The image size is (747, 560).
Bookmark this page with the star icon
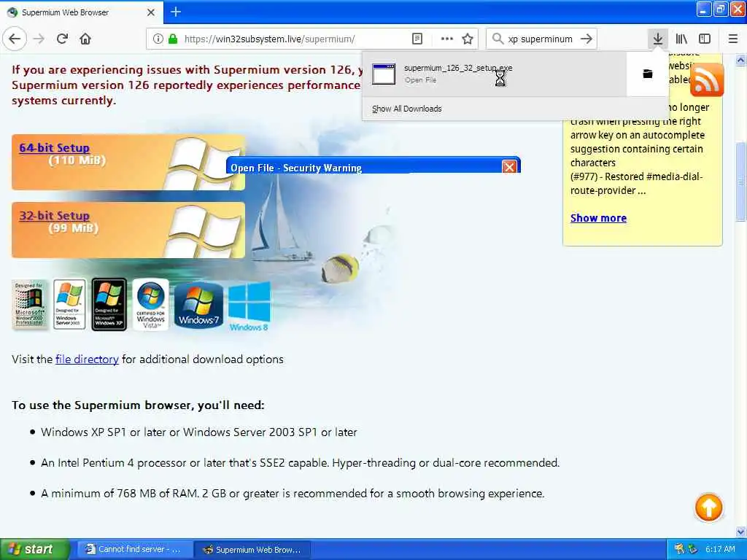coord(468,39)
